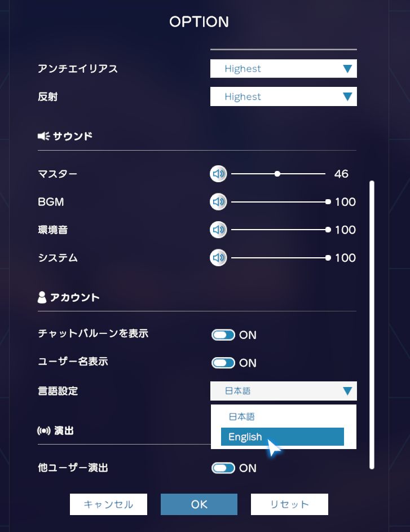410x532 pixels.
Task: Click the マスター volume slider handle
Action: tap(277, 174)
